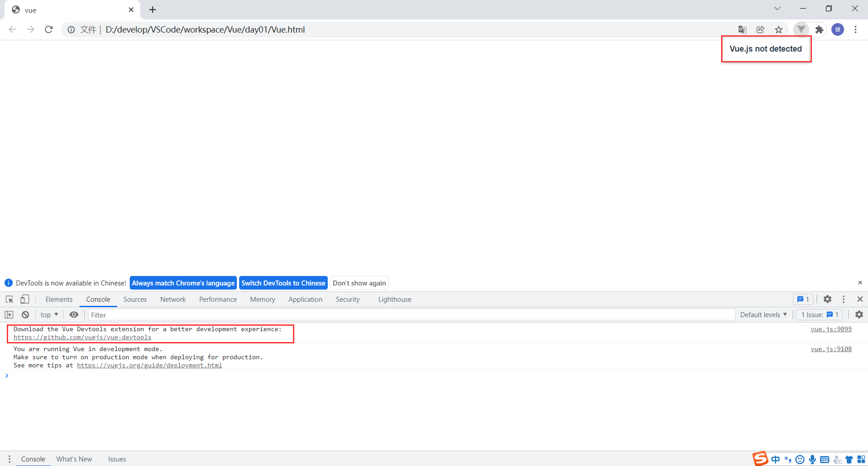The image size is (868, 466).
Task: Click Don't show again
Action: point(359,283)
